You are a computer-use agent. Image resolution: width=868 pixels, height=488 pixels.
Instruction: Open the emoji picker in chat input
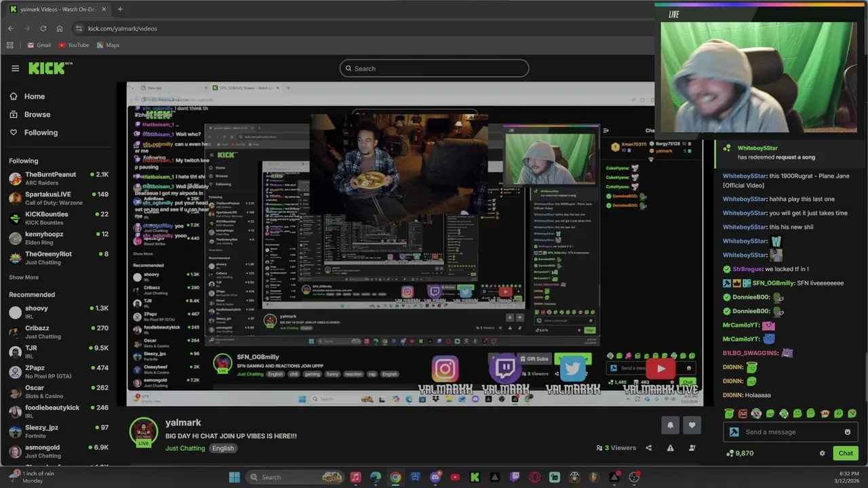click(x=847, y=432)
